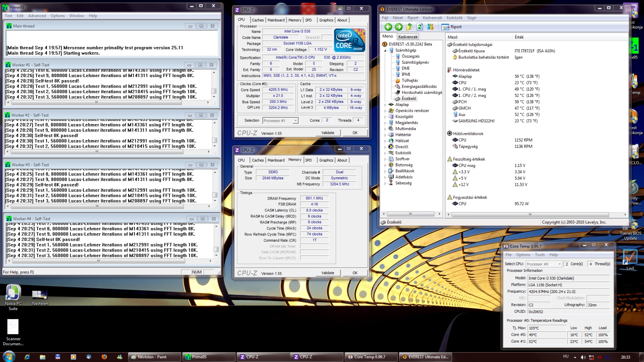This screenshot has width=644, height=362.
Task: Go back with EVEREST's green left arrow
Action: pos(388,27)
